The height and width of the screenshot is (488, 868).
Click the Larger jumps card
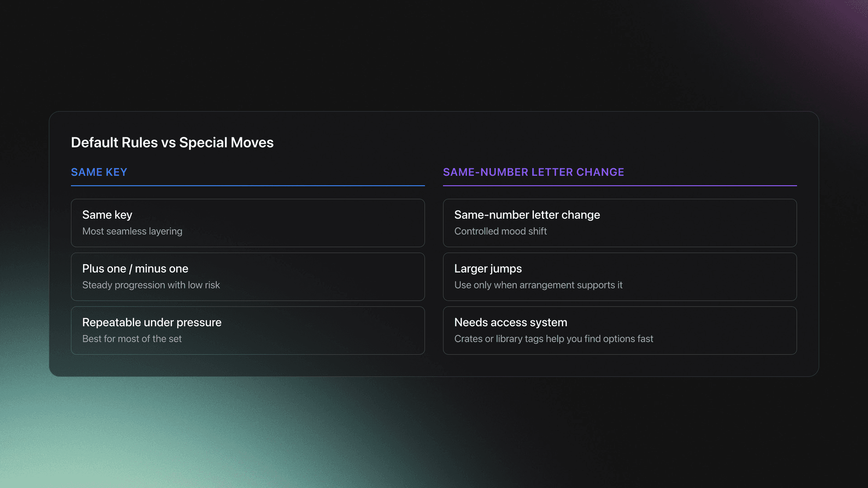(x=620, y=277)
